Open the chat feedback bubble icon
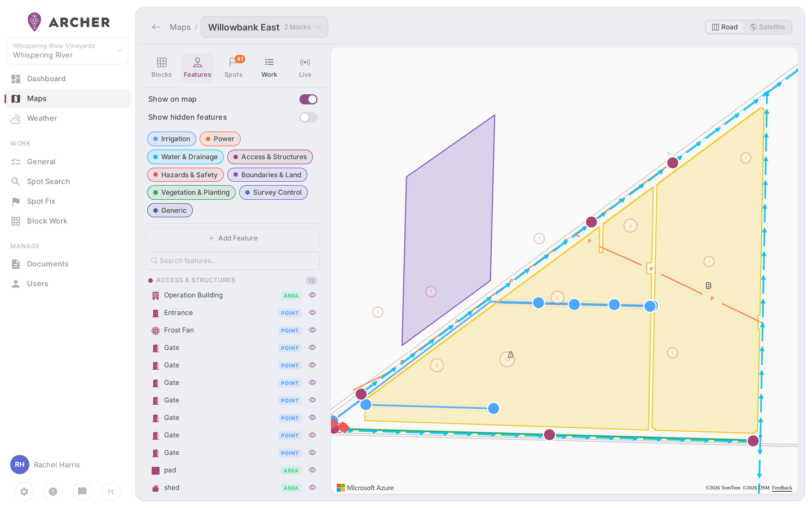812x508 pixels. [82, 492]
